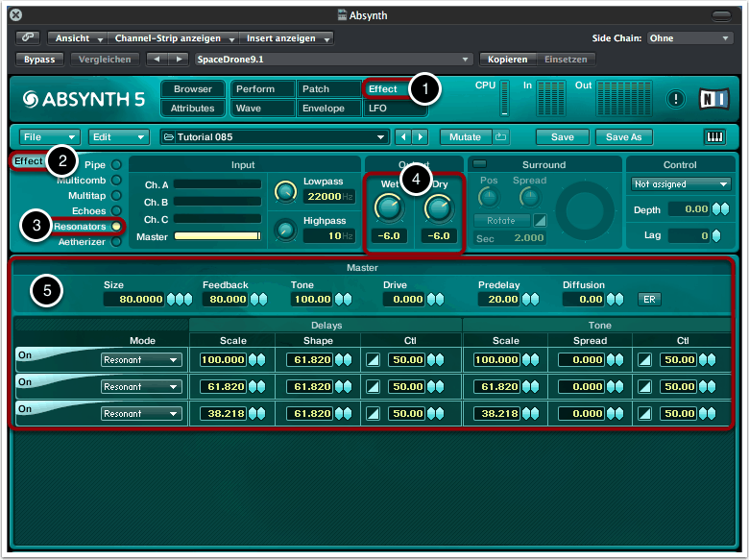
Task: Click the link chain icon in host toolbar
Action: 29,38
